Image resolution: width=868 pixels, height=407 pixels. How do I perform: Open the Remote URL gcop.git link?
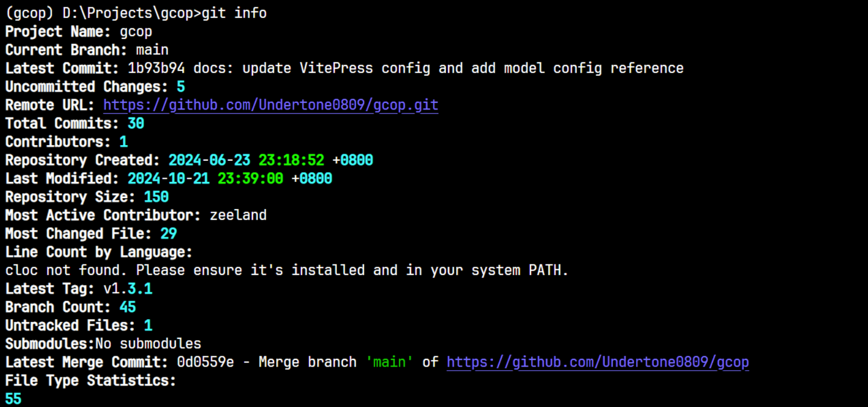point(271,105)
